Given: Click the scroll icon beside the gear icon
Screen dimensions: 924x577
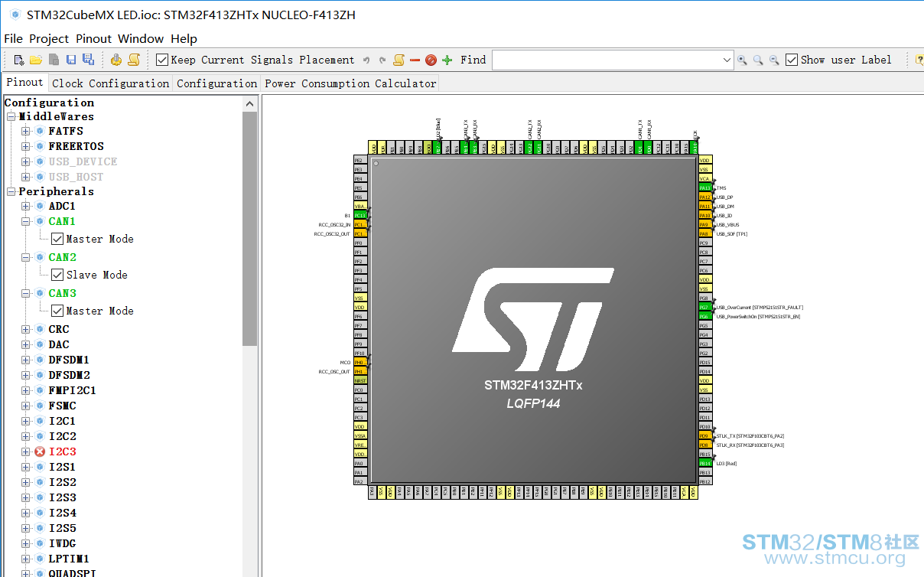Looking at the screenshot, I should pos(134,60).
